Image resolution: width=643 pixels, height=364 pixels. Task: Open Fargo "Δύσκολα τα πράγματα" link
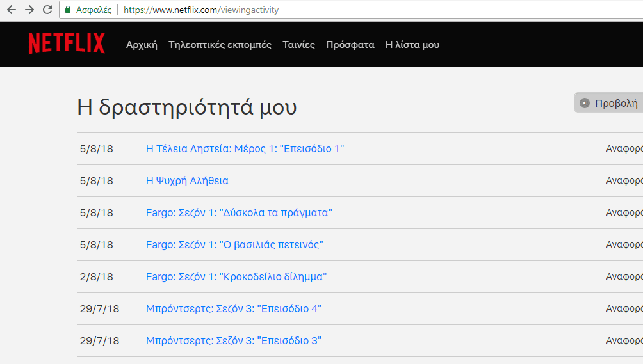click(239, 212)
